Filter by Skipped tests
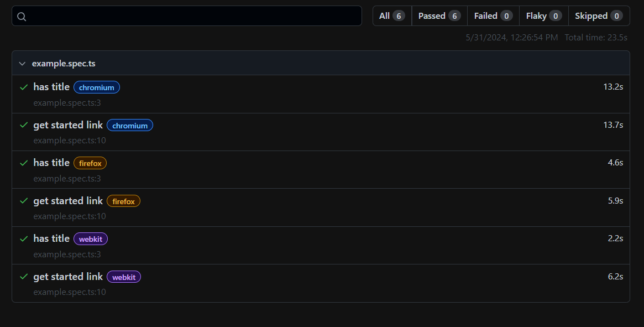This screenshot has height=327, width=644. click(598, 16)
